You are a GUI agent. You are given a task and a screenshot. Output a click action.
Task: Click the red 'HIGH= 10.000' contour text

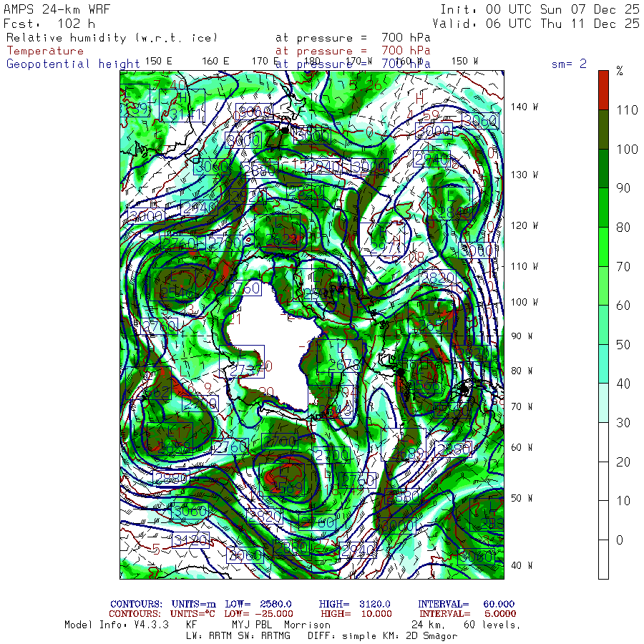pyautogui.click(x=356, y=614)
